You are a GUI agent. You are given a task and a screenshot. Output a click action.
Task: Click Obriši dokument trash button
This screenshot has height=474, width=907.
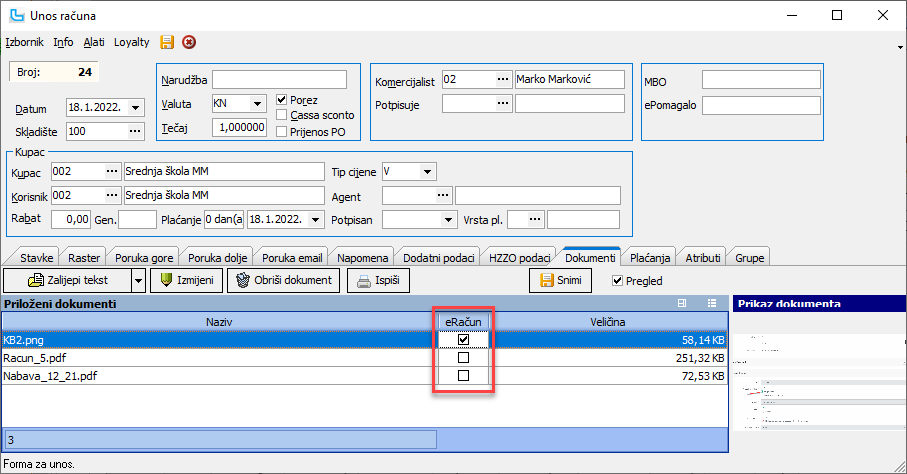(x=283, y=280)
